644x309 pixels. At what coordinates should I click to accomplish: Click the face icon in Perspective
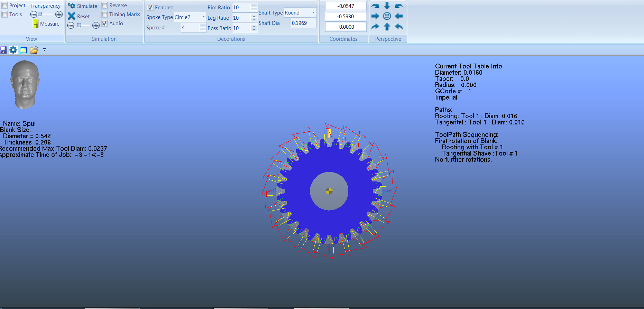387,16
